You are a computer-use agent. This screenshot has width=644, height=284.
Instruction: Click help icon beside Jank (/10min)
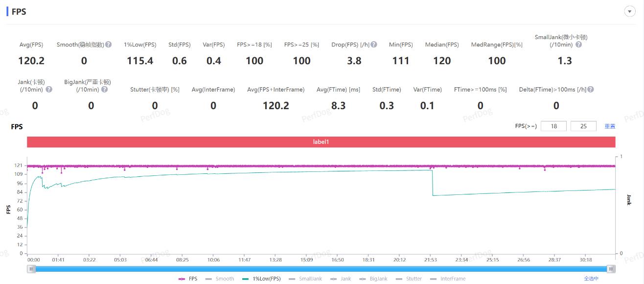click(x=49, y=90)
